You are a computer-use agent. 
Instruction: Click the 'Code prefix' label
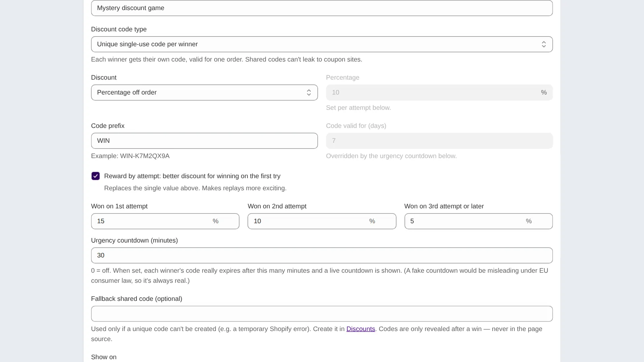coord(107,126)
